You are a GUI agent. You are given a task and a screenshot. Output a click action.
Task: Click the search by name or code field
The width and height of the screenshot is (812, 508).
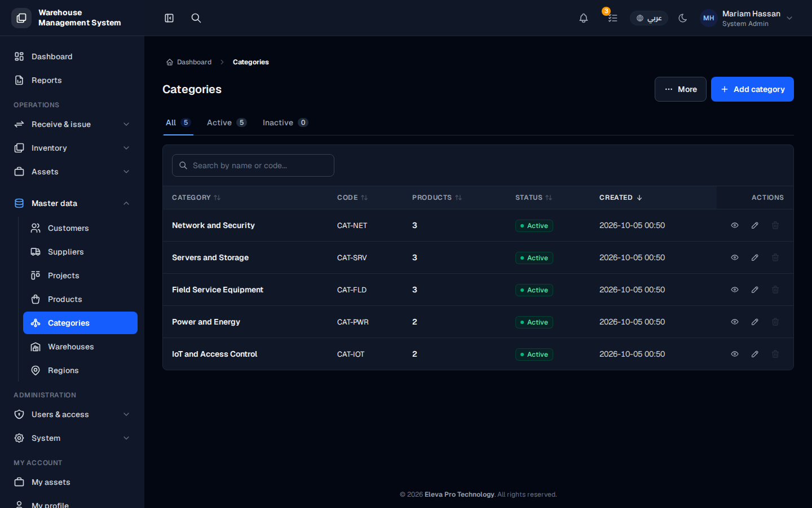coord(253,165)
